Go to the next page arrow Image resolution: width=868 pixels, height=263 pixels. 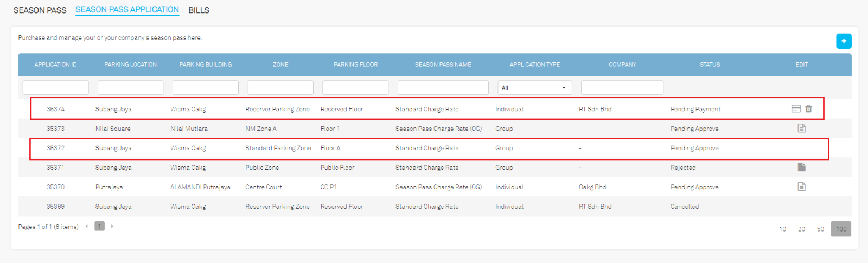point(112,227)
